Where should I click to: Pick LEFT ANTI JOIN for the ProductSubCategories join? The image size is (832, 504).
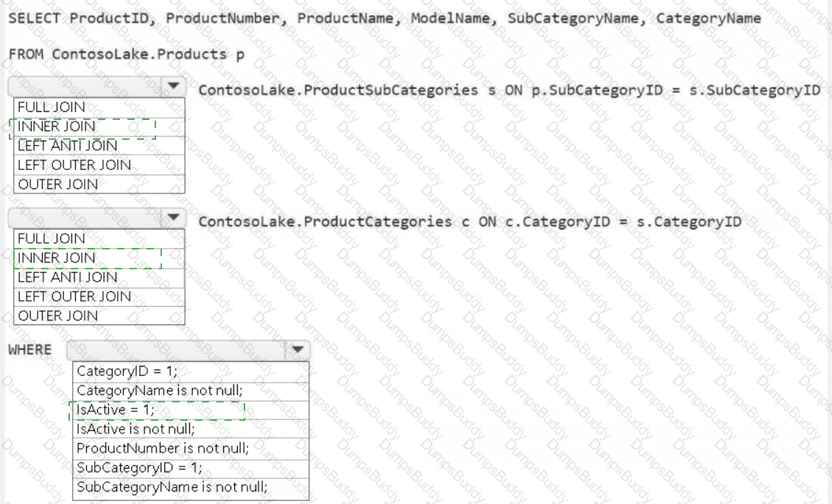[67, 146]
